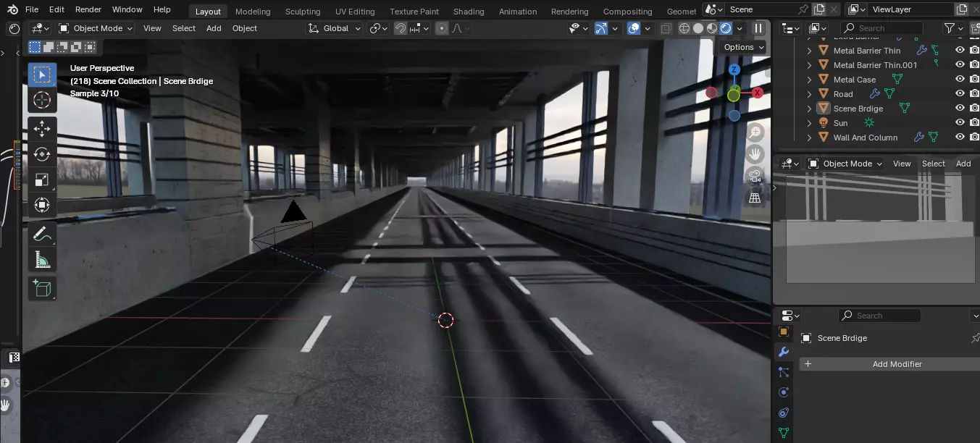Click the hand pan view icon
This screenshot has height=443, width=980.
point(755,153)
